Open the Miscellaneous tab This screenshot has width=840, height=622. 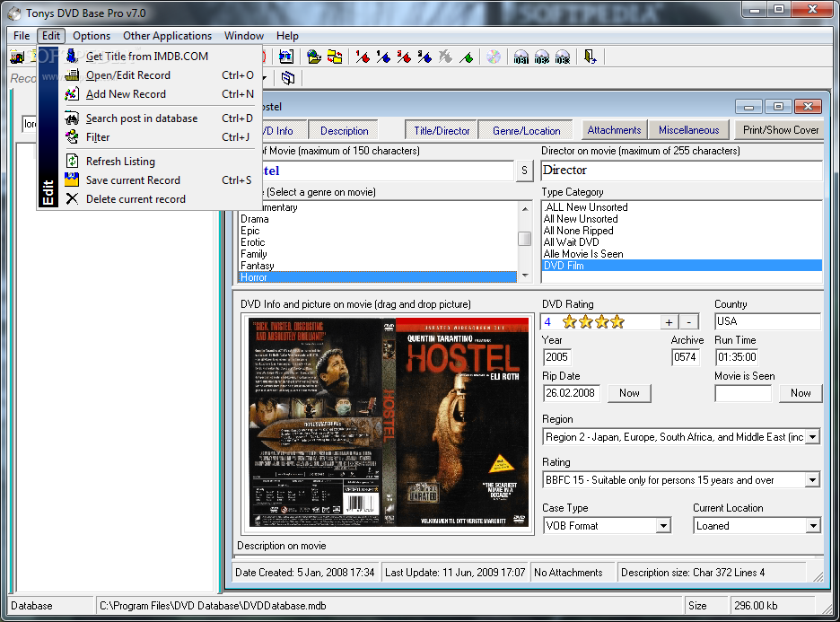[689, 130]
